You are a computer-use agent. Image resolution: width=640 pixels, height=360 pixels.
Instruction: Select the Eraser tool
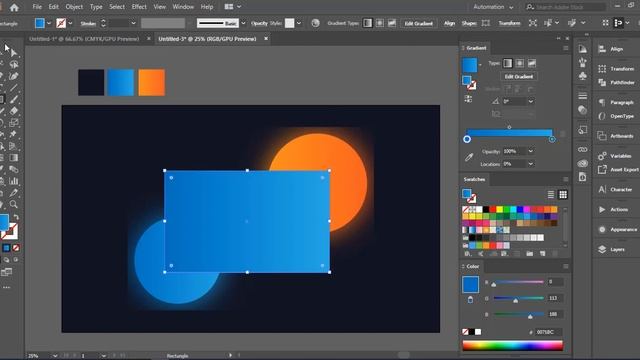14,111
